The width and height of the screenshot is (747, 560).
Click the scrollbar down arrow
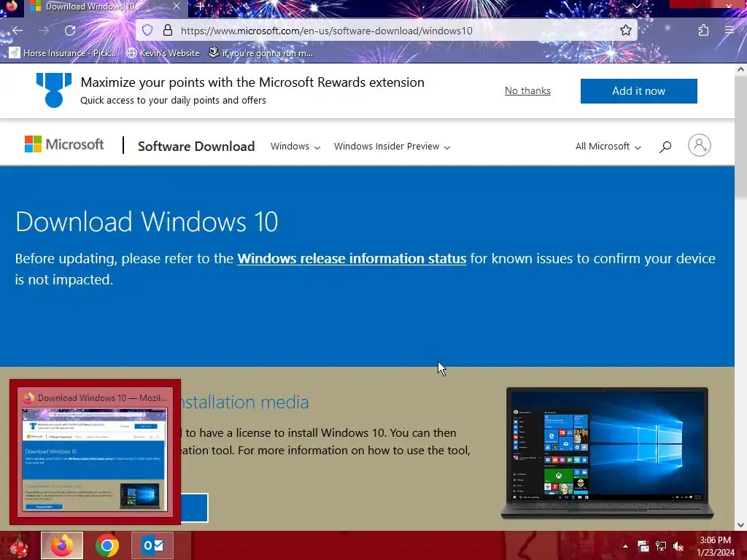click(x=740, y=525)
